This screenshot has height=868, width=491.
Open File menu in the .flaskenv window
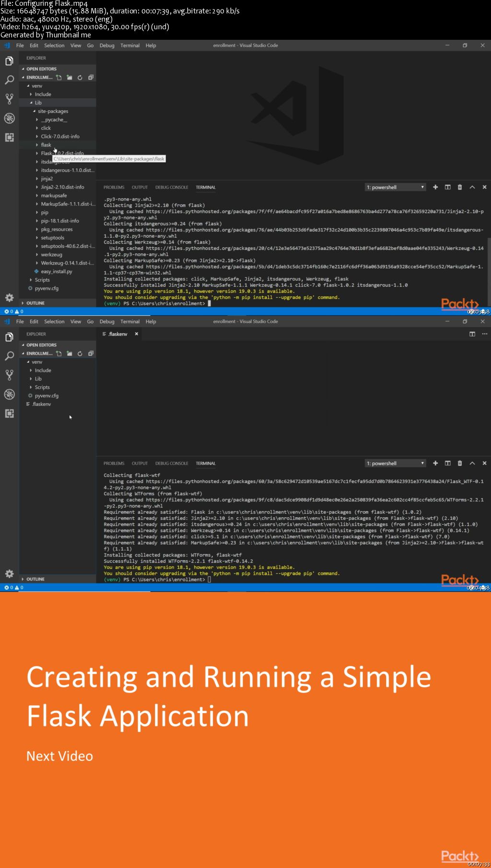(x=20, y=322)
